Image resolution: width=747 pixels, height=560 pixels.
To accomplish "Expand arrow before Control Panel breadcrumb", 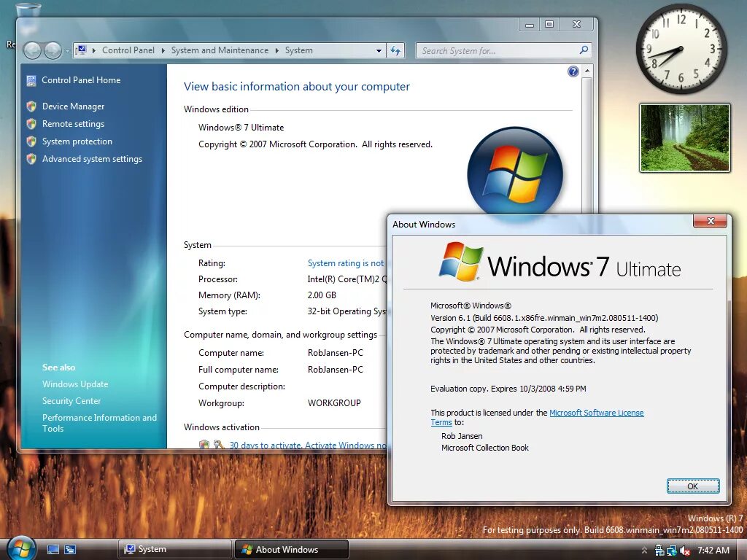I will coord(94,50).
